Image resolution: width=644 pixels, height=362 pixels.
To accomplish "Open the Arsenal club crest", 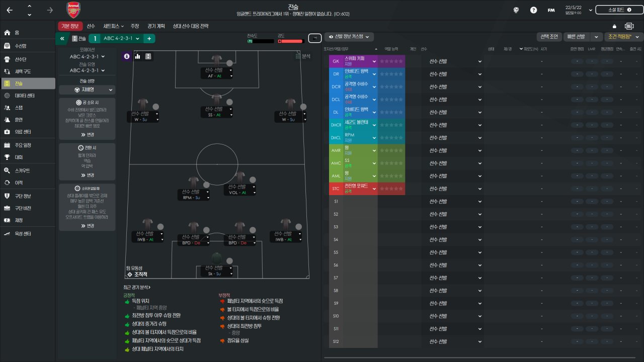I will [x=73, y=10].
